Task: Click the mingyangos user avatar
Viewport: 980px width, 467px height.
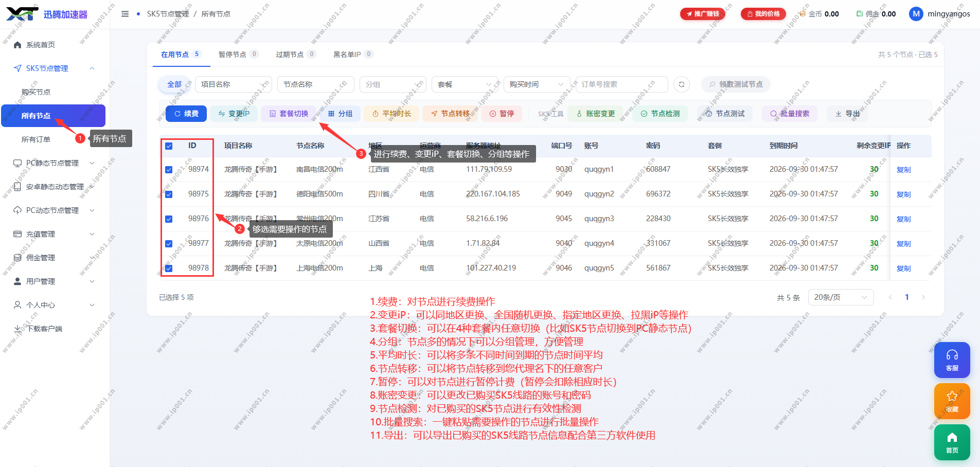Action: [x=916, y=14]
